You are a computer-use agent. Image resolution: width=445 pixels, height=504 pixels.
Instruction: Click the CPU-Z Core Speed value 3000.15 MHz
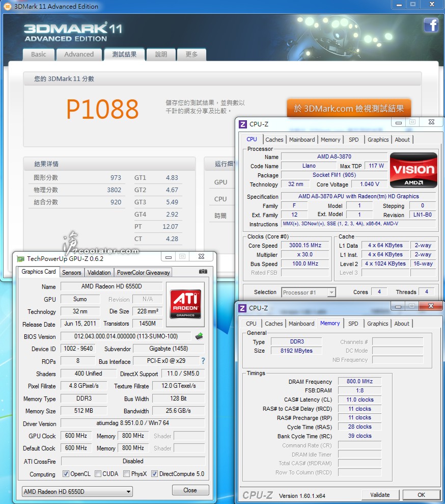305,245
